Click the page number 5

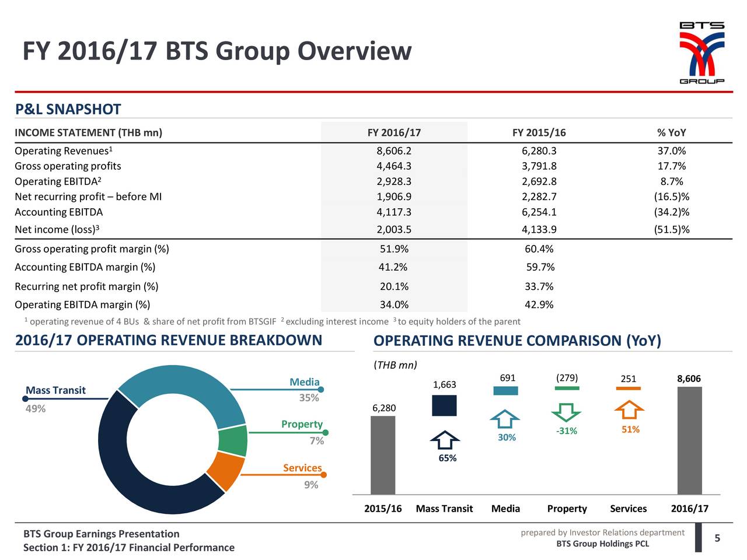[718, 538]
